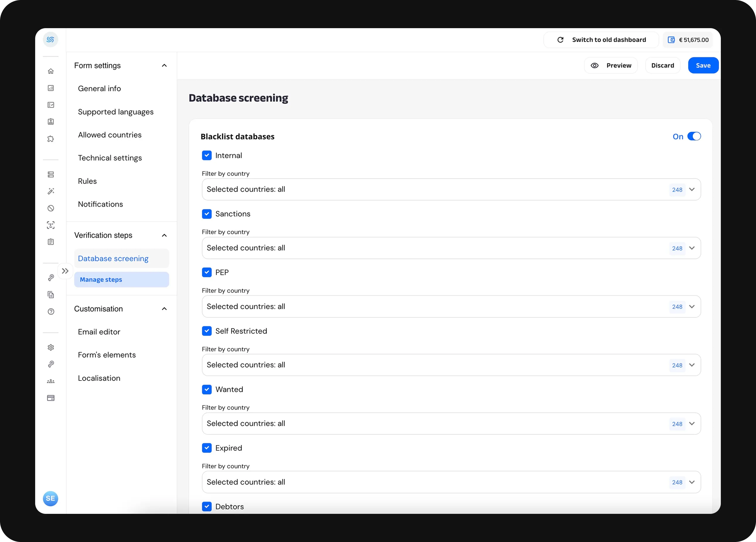Open Allowed countries menu item
The image size is (756, 542).
(x=110, y=135)
